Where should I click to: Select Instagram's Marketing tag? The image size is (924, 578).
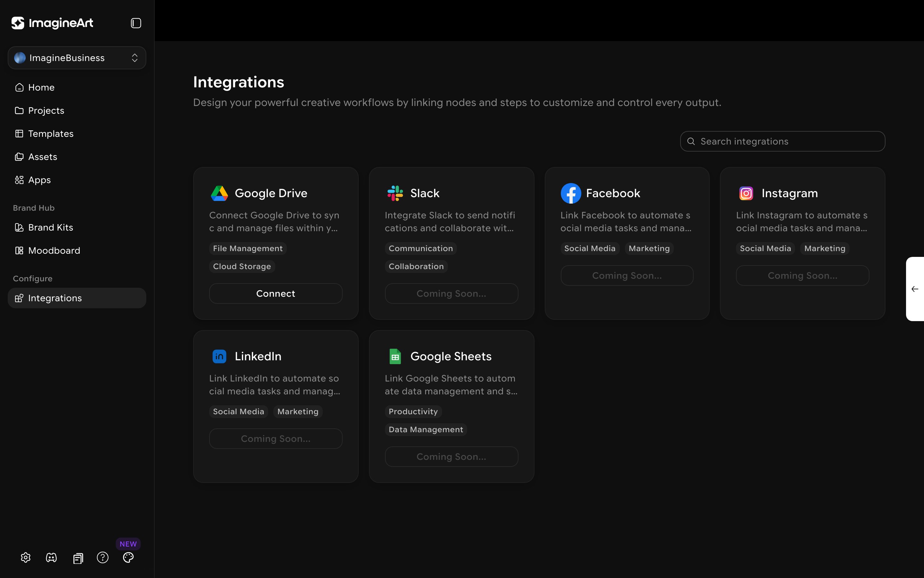[825, 249]
